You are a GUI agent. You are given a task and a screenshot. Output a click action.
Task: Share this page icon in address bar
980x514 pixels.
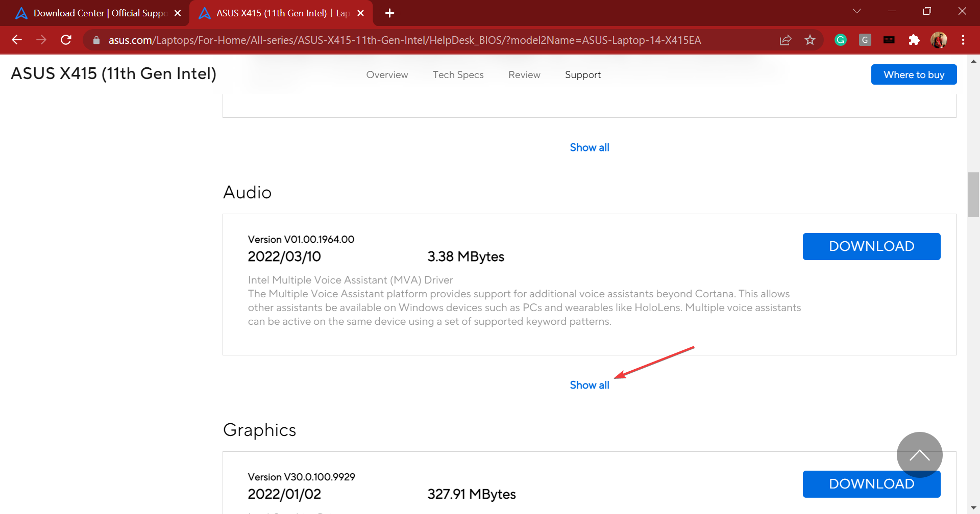[786, 40]
